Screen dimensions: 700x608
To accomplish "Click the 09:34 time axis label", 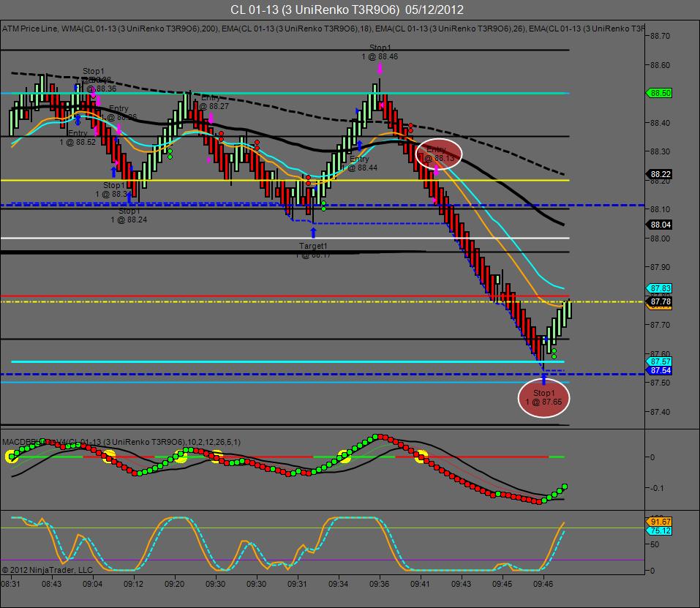I will (x=339, y=584).
